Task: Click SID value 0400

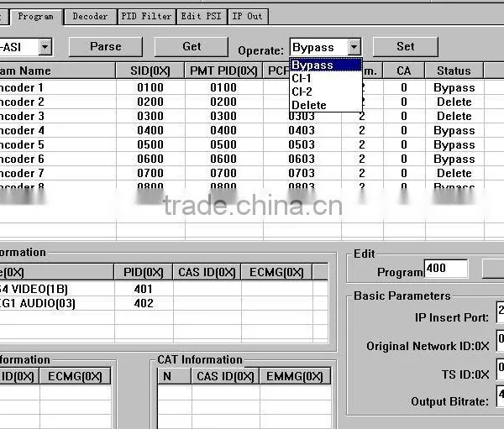Action: click(150, 130)
